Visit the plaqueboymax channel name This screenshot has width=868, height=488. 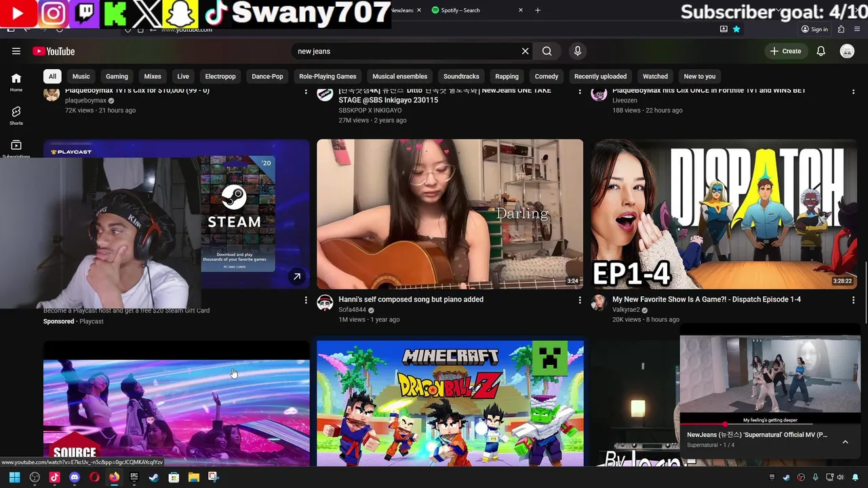coord(85,100)
